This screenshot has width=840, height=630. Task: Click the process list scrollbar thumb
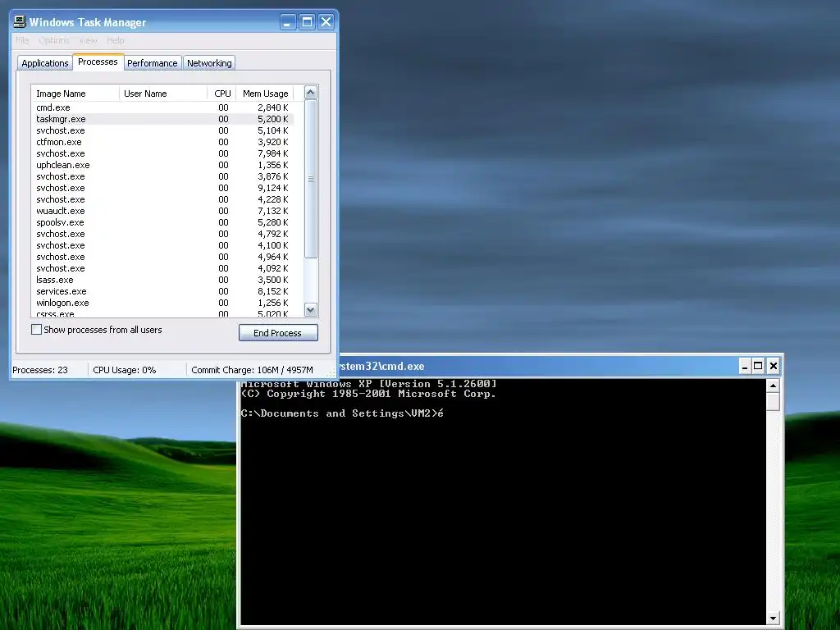[x=311, y=179]
